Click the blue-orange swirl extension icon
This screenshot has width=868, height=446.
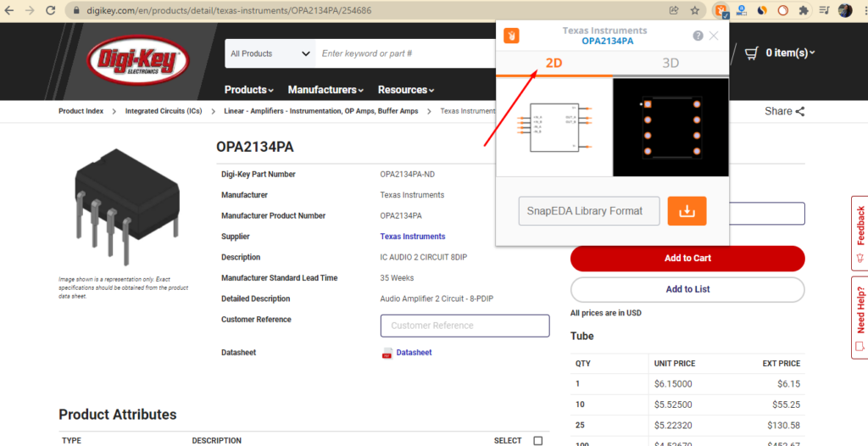coord(762,10)
